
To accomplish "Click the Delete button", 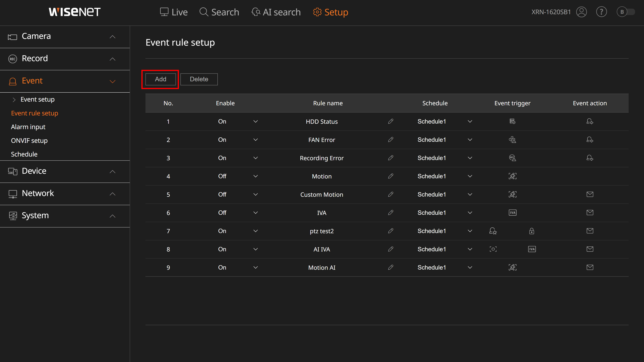I will [199, 79].
